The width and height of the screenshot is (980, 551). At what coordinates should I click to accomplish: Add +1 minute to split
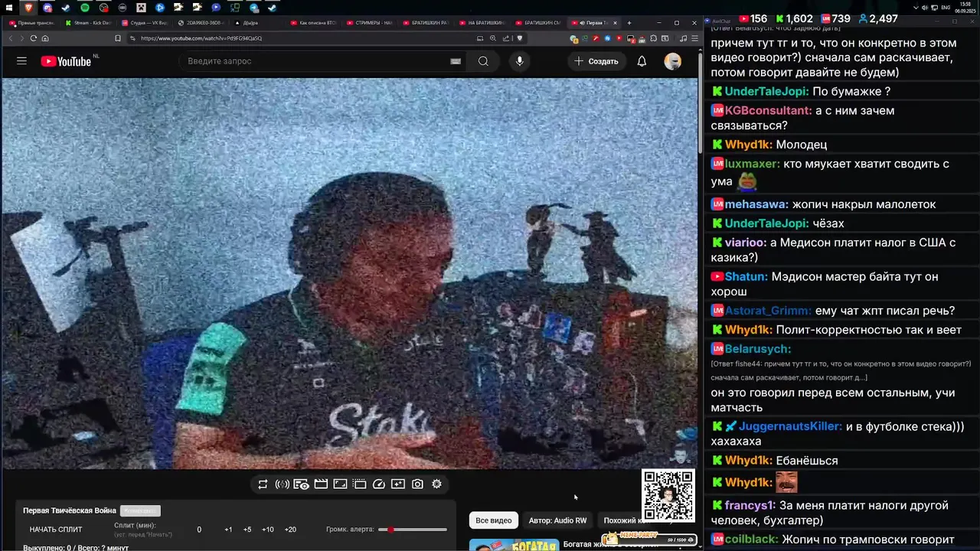(x=228, y=530)
